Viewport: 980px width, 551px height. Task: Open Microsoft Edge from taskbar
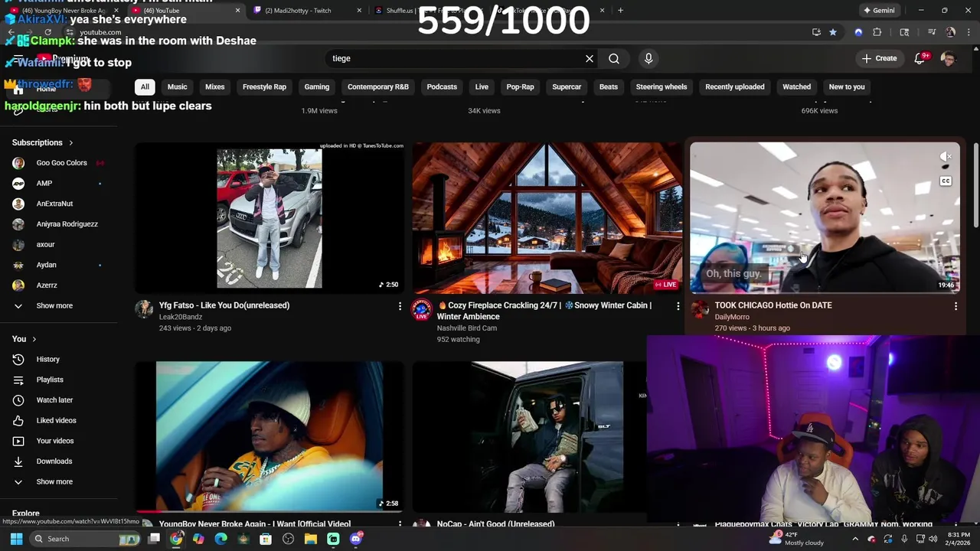click(x=221, y=539)
